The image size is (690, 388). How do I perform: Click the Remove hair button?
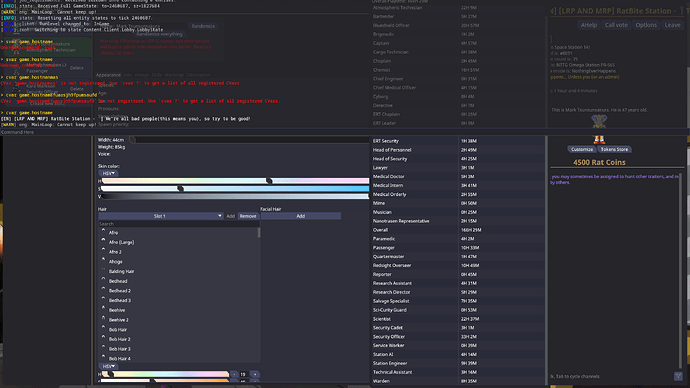coord(248,216)
